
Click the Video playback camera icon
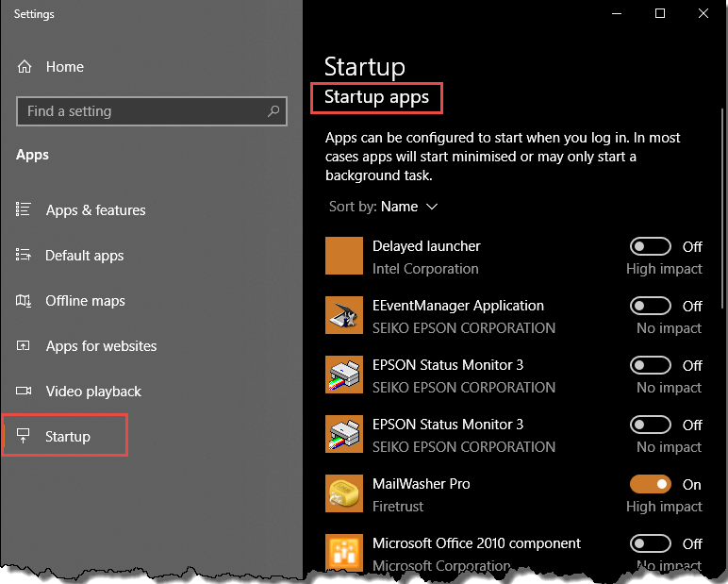click(x=24, y=391)
